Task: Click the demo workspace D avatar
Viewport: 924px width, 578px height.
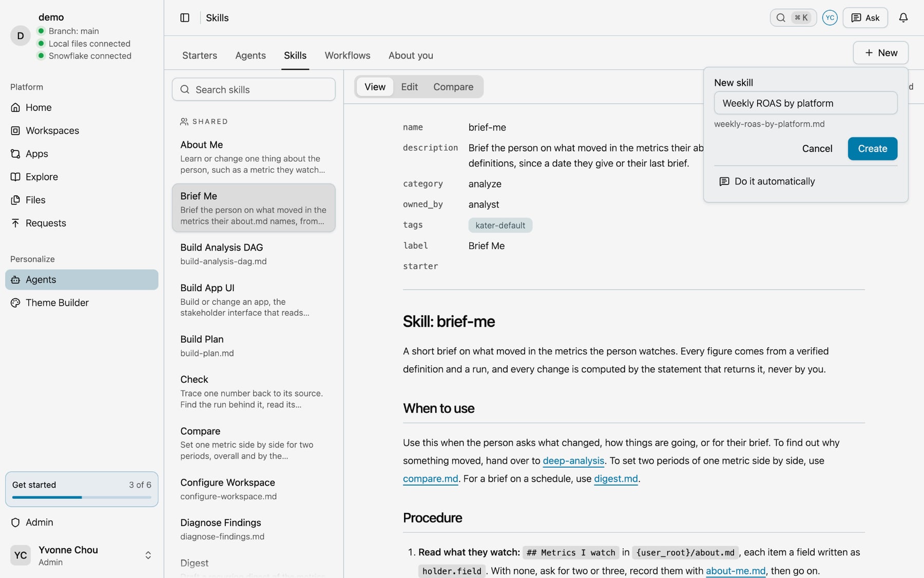Action: pyautogui.click(x=21, y=35)
